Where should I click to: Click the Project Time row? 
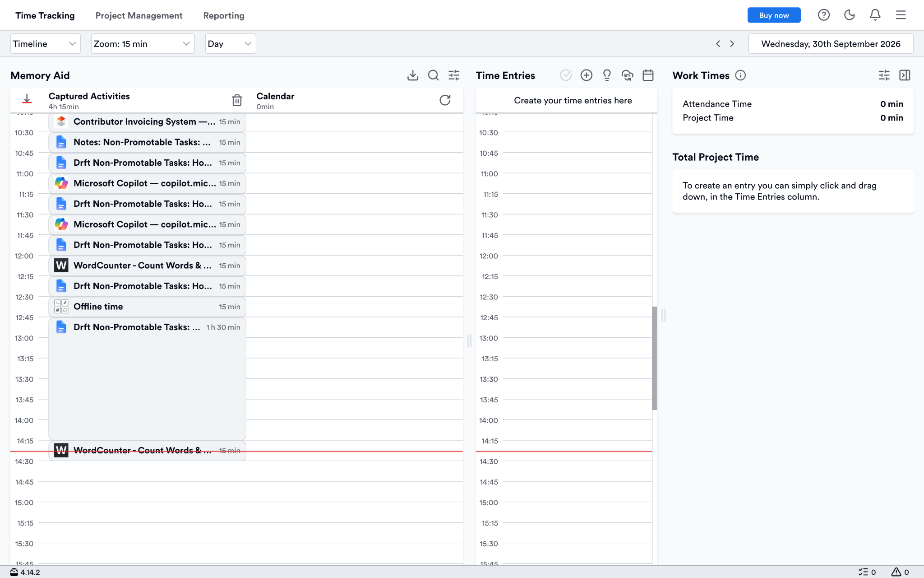point(793,118)
